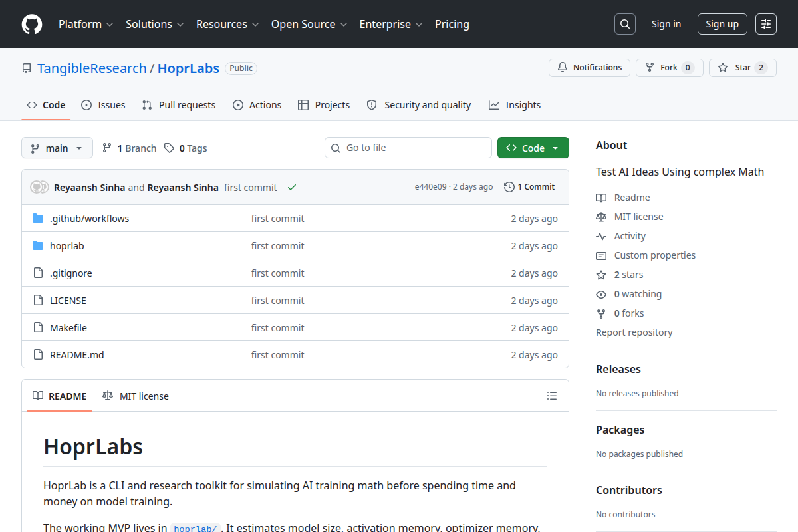Click the README.md file icon

pyautogui.click(x=38, y=355)
